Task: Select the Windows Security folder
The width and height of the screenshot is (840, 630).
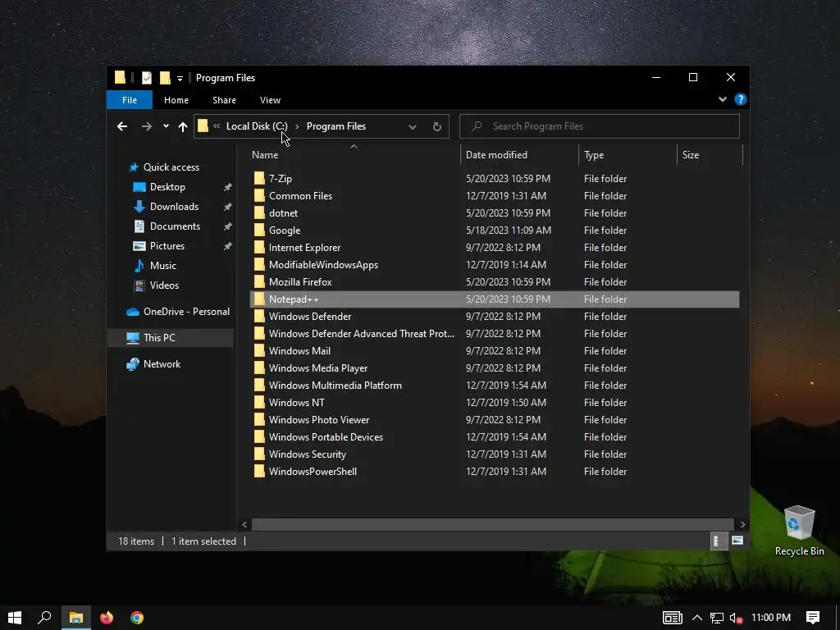Action: pos(308,454)
